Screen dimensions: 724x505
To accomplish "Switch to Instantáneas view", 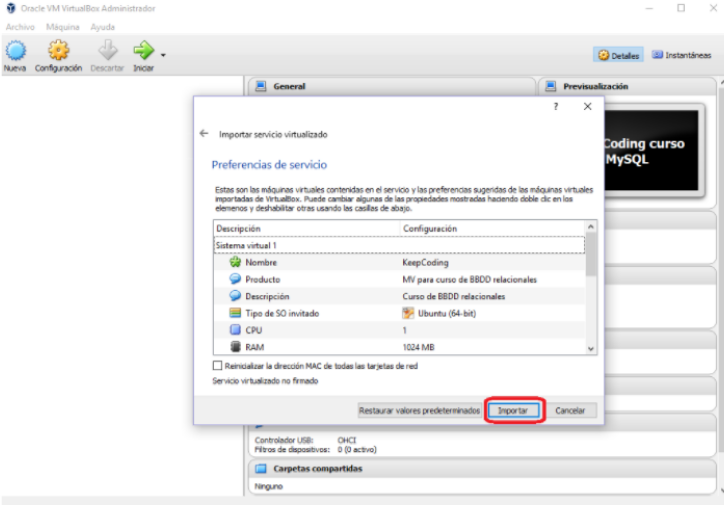I will click(x=682, y=55).
